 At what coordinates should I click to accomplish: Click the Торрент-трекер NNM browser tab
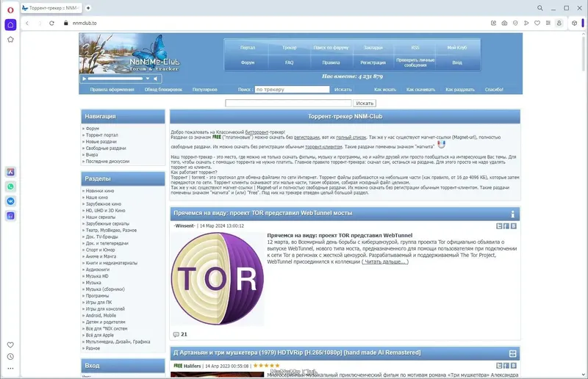(51, 8)
